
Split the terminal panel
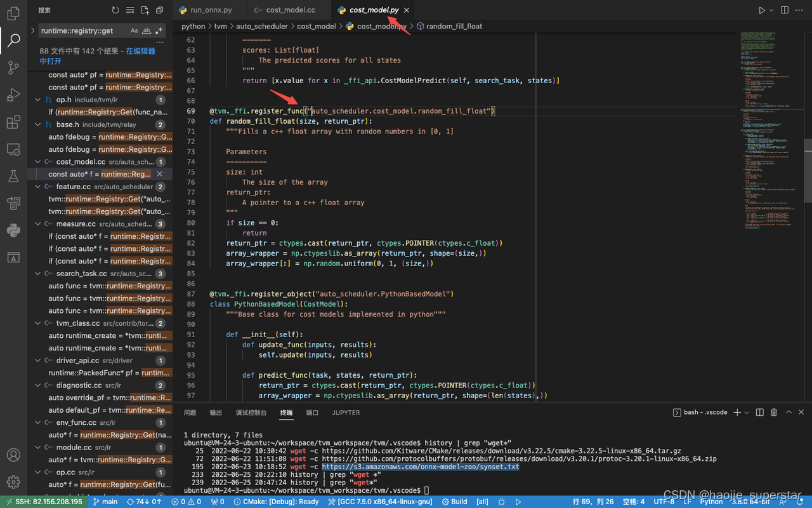pos(759,412)
